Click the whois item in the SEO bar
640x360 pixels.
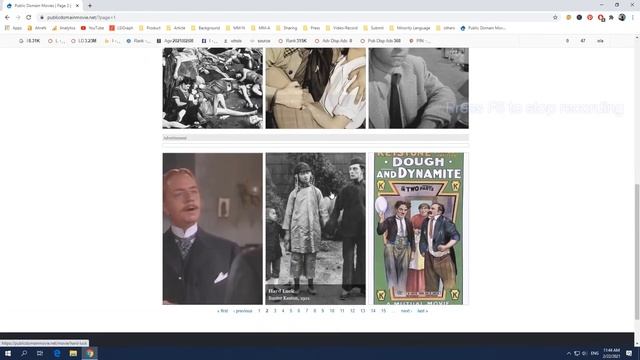coord(233,41)
